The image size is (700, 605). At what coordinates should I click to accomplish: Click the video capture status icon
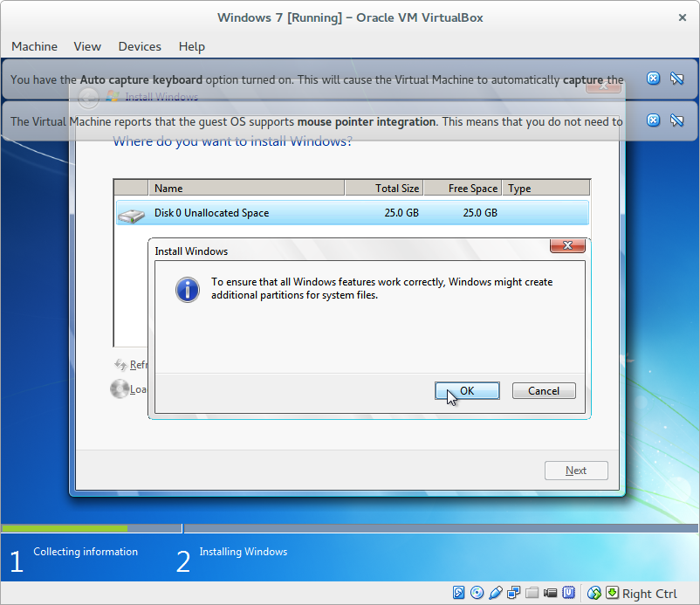550,593
